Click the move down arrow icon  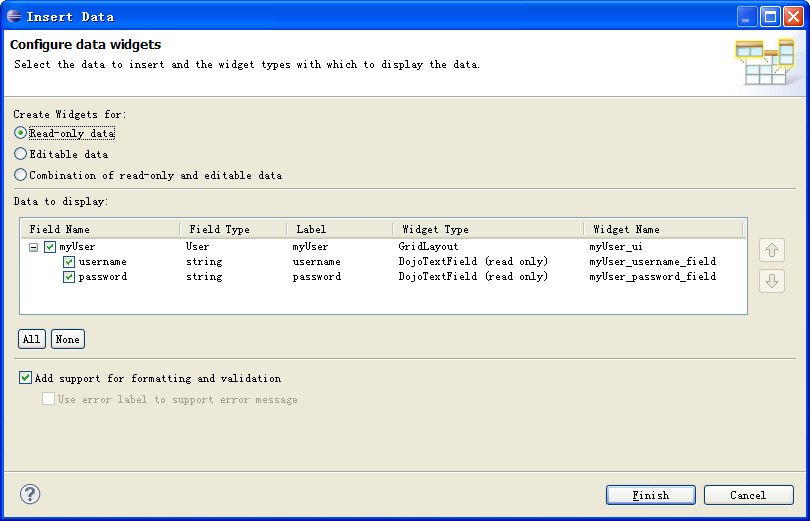pyautogui.click(x=772, y=281)
